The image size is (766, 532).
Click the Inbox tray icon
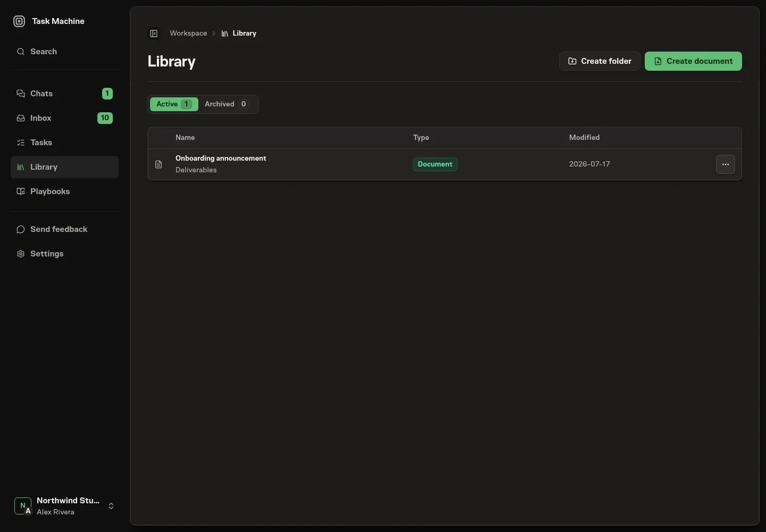pos(21,118)
